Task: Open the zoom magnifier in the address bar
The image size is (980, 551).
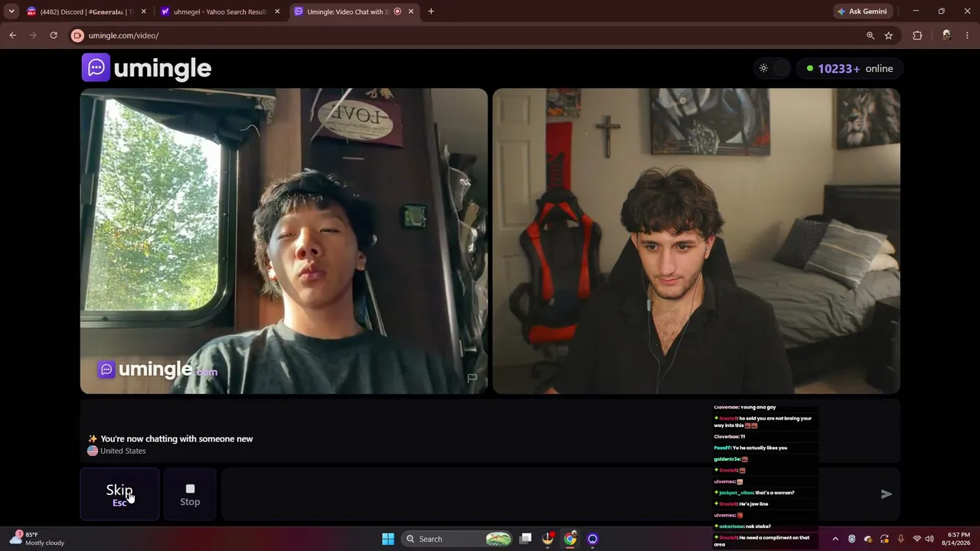Action: 870,35
